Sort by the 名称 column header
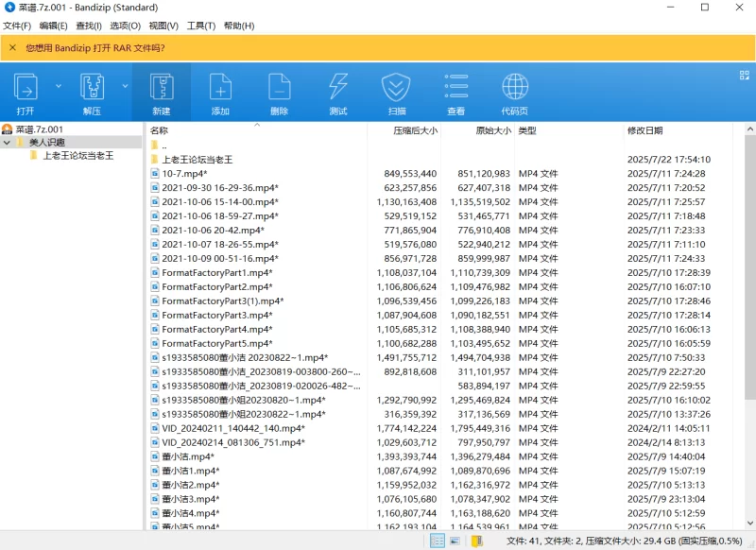 159,130
